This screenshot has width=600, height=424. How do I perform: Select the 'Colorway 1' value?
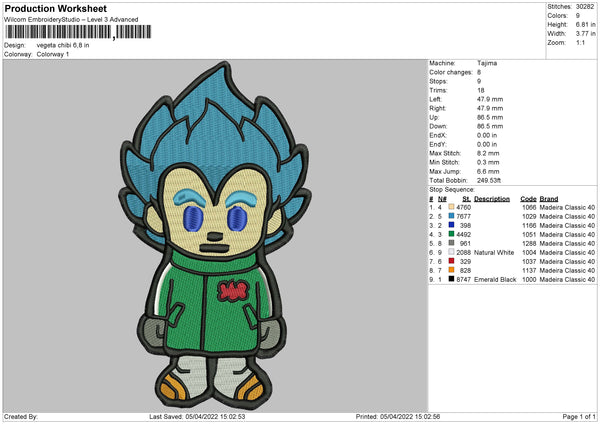53,54
